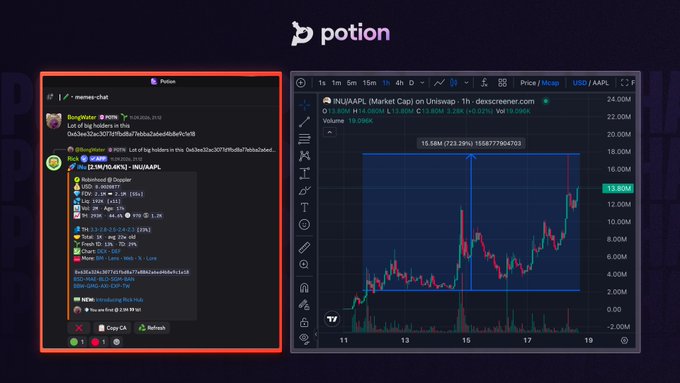Toggle the magnet mode icon

click(304, 288)
